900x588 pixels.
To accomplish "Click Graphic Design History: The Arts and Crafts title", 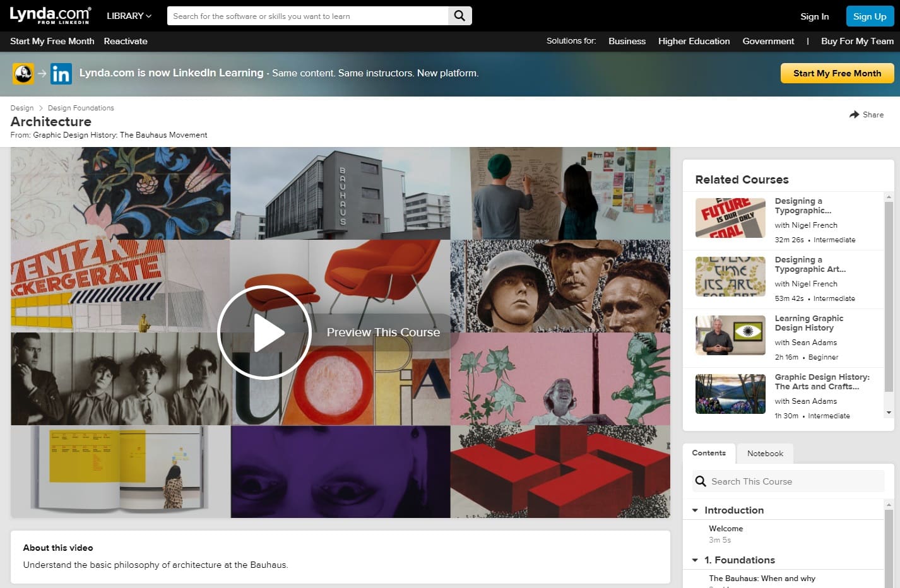I will (x=822, y=382).
